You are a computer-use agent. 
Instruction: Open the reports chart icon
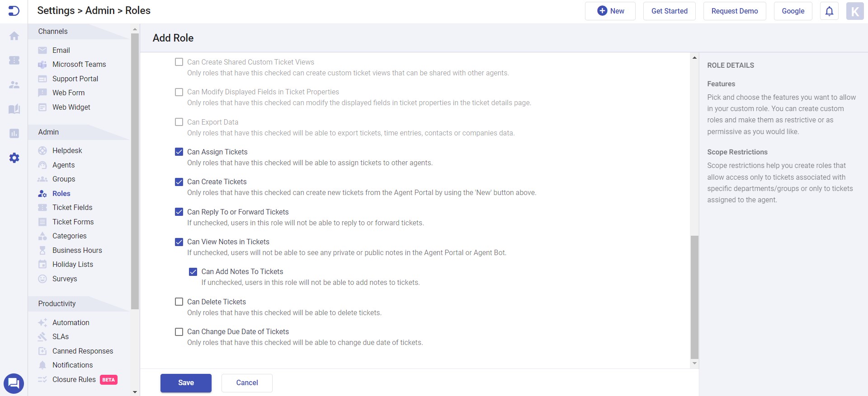tap(14, 133)
